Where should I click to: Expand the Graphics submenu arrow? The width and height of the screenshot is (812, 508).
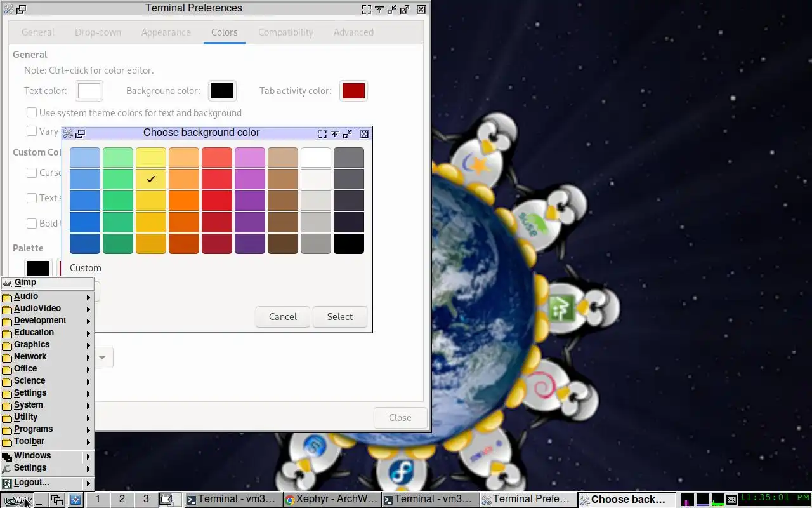[88, 345]
